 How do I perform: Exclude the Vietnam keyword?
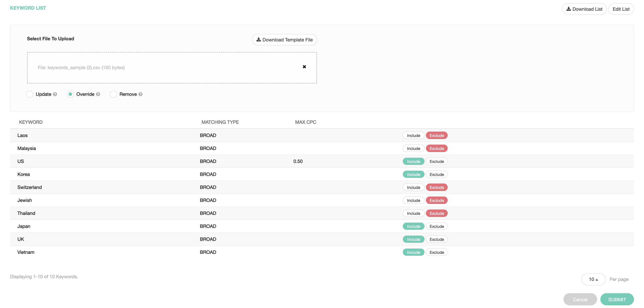tap(436, 252)
